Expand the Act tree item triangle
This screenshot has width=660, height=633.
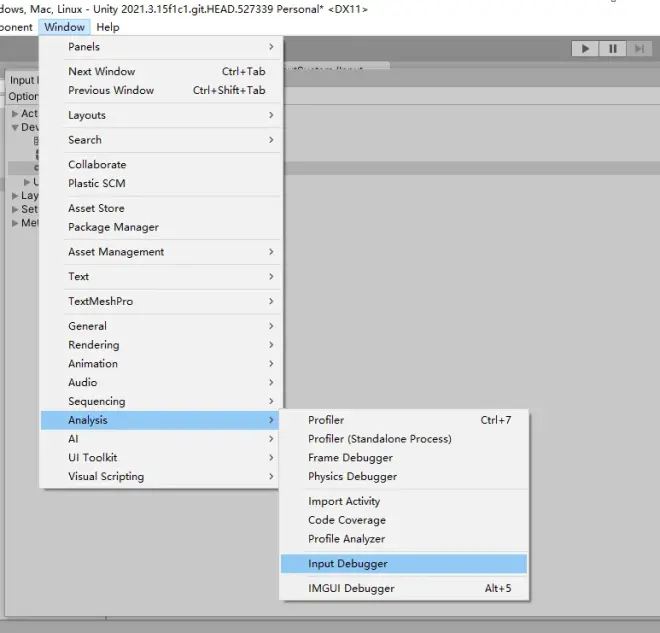(x=15, y=114)
